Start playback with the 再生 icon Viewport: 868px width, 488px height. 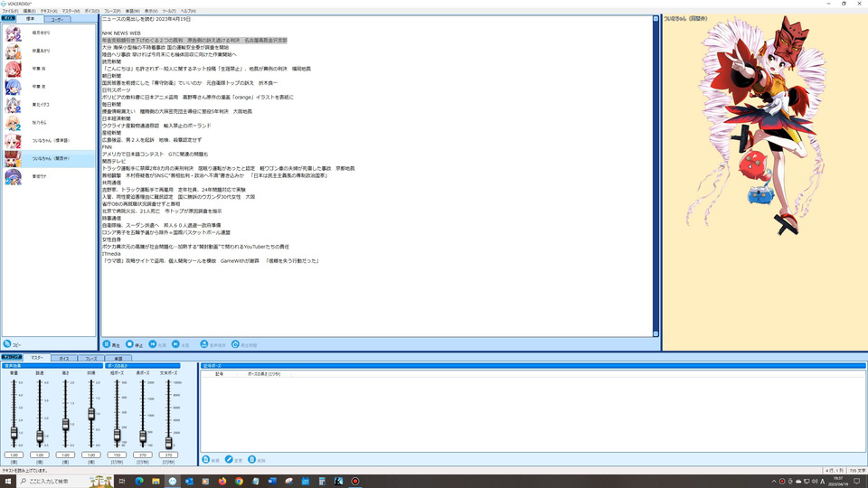107,344
